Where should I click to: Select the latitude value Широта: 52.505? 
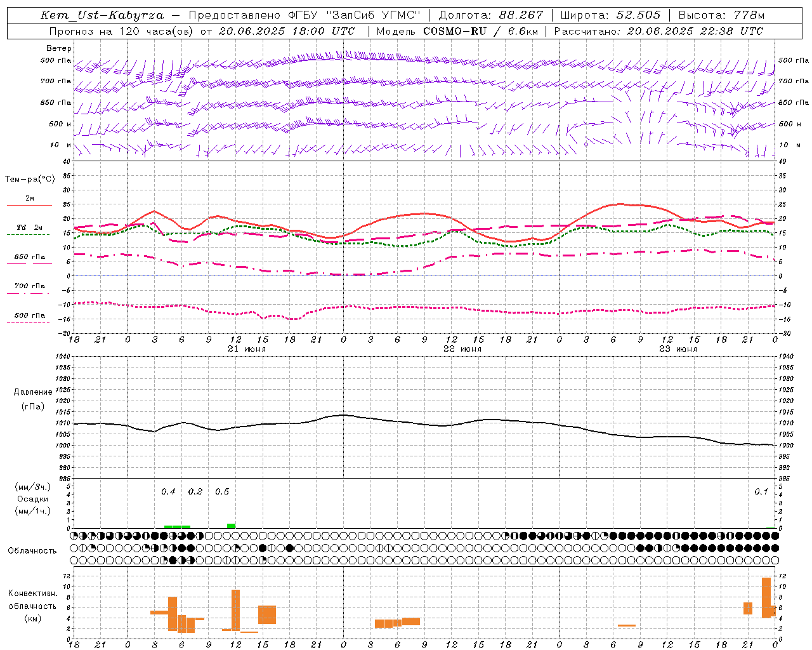point(610,15)
